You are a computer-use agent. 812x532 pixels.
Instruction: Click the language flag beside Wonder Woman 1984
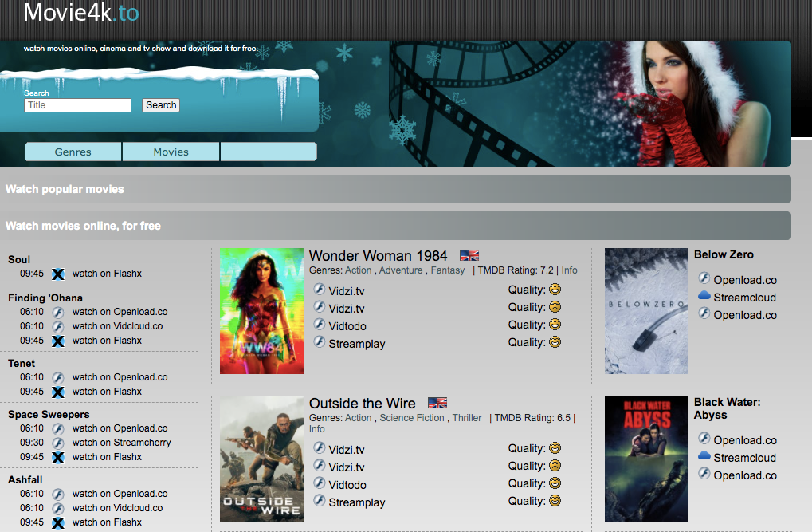(469, 255)
